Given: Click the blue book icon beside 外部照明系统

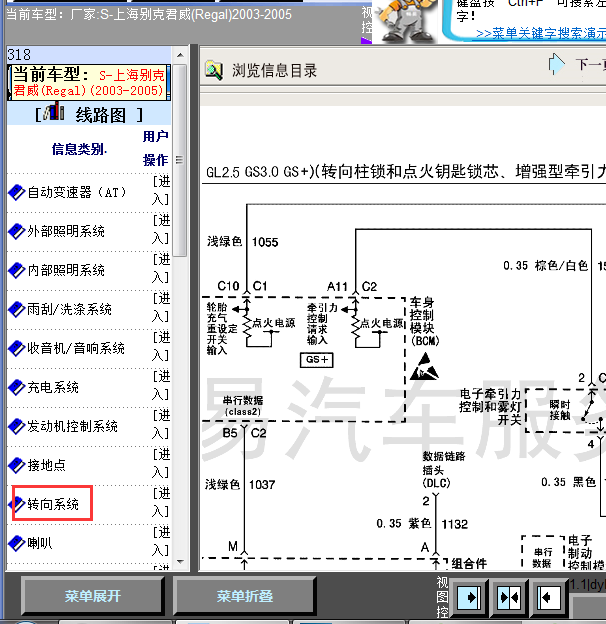Looking at the screenshot, I should point(17,232).
